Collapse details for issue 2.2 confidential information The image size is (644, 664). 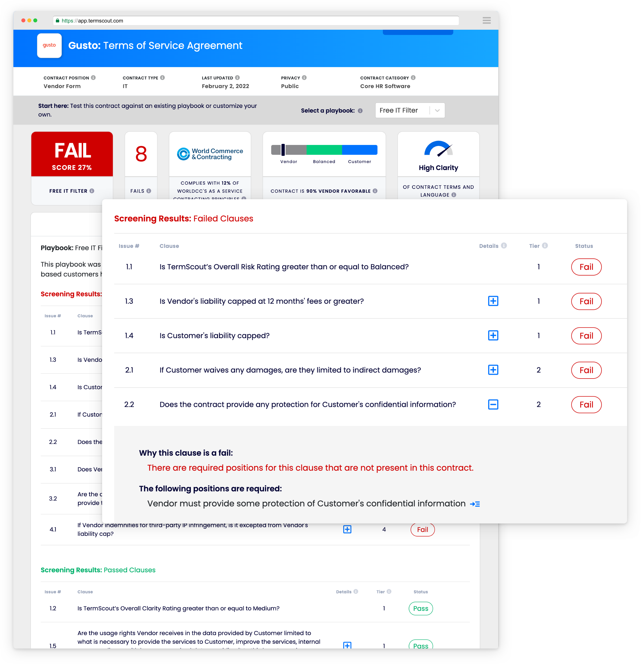click(493, 404)
